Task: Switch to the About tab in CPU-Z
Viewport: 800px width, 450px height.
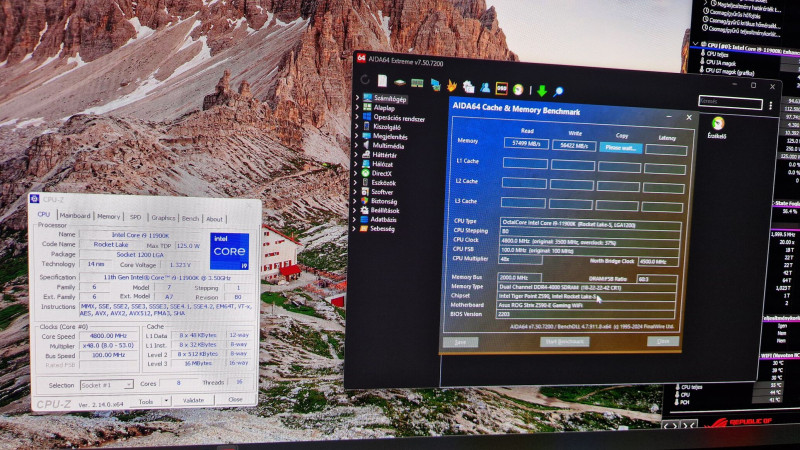Action: (x=214, y=219)
